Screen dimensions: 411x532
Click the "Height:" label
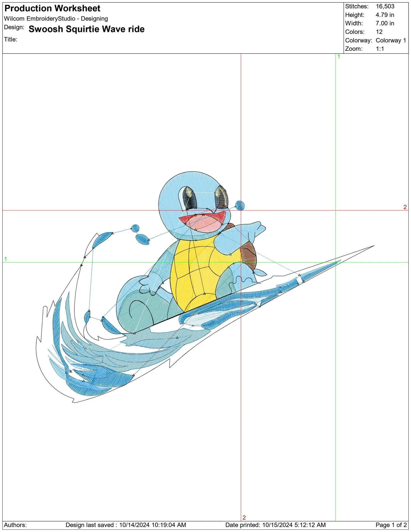pyautogui.click(x=355, y=15)
